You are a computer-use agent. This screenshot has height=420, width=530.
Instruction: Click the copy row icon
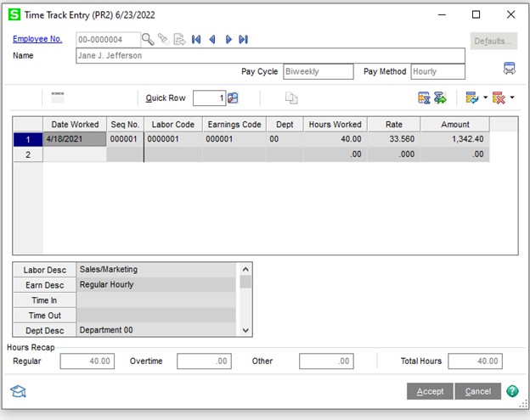coord(291,98)
